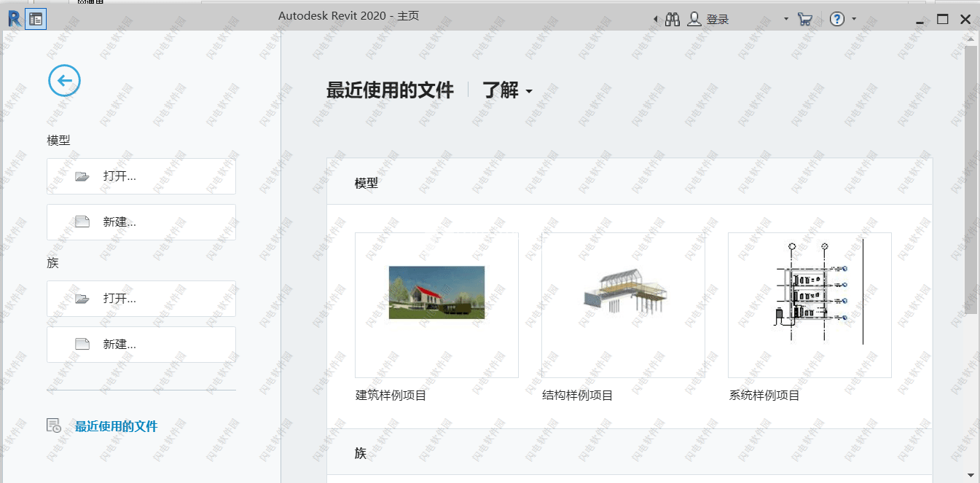Screen dimensions: 980x483
Task: Expand the 了解 dropdown
Action: (x=507, y=90)
